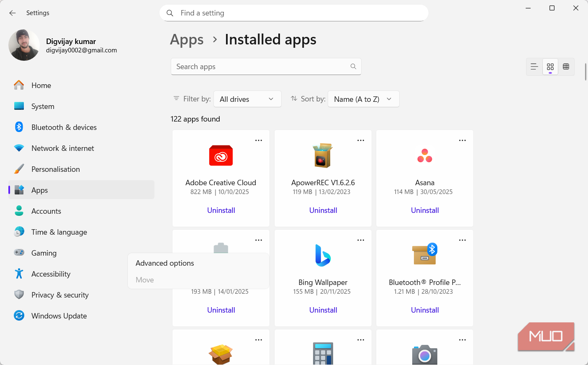Open the All drives filter dropdown

point(247,99)
